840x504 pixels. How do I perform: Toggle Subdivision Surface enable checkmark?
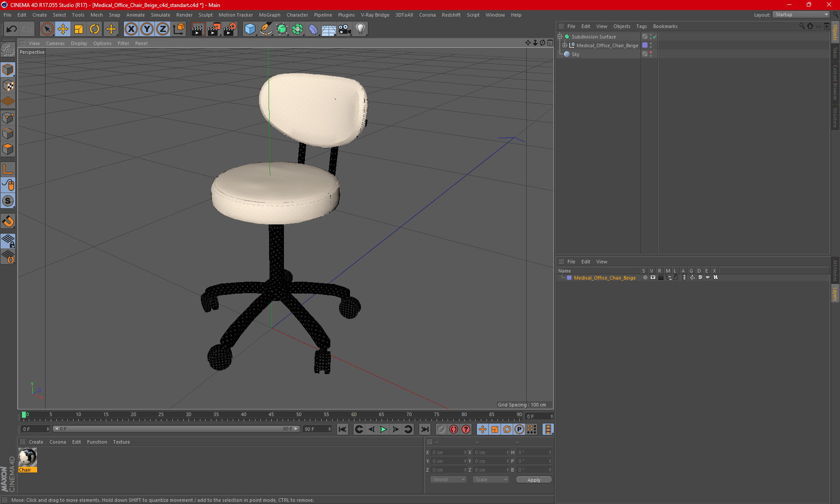tap(655, 37)
